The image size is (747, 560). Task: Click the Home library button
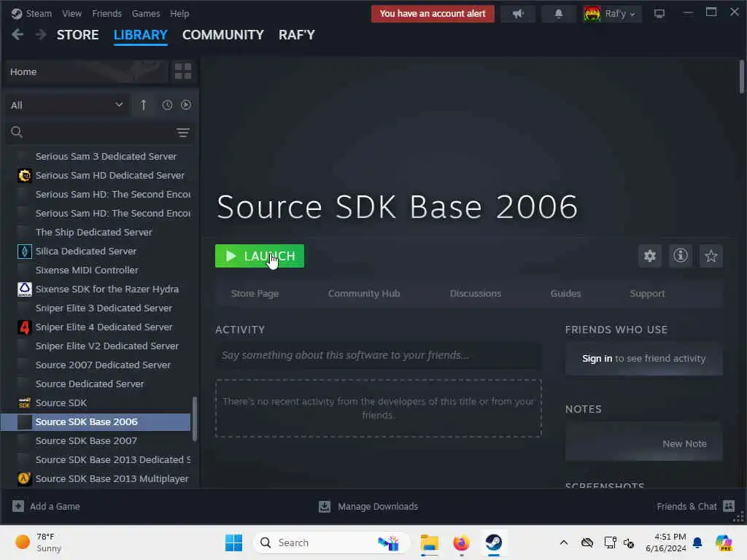click(88, 71)
